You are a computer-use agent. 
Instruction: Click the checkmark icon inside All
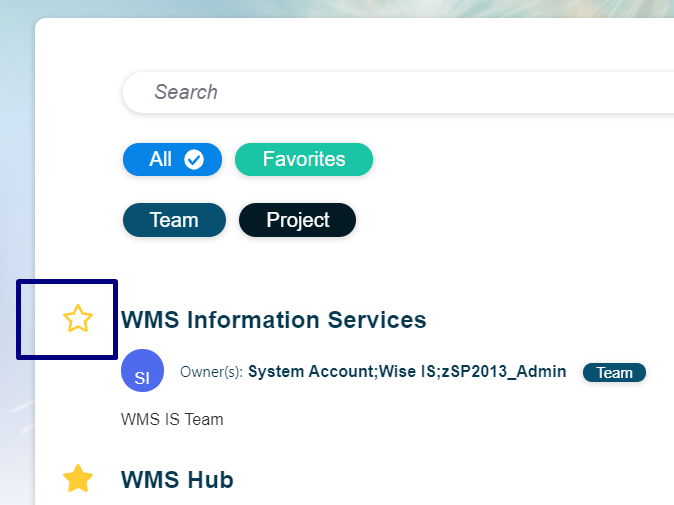194,159
